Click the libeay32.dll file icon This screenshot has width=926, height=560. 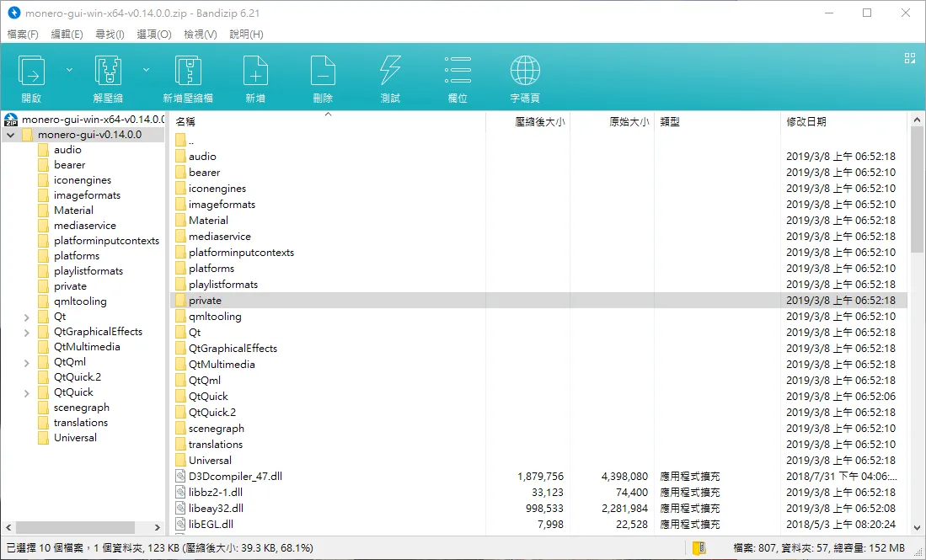pyautogui.click(x=180, y=508)
